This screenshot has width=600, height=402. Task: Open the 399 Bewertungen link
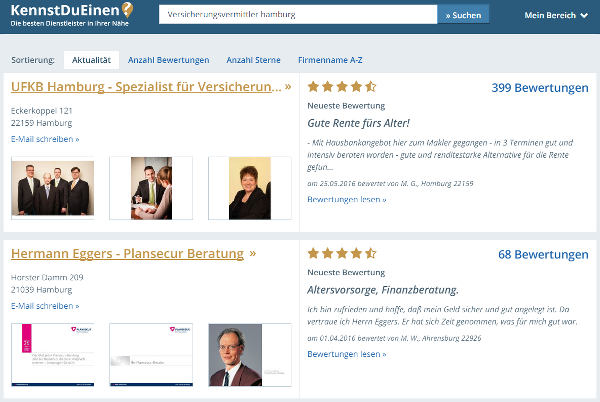pos(540,88)
